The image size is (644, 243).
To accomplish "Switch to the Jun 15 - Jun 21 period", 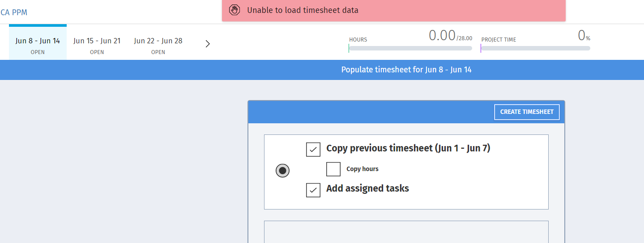I will [x=97, y=45].
